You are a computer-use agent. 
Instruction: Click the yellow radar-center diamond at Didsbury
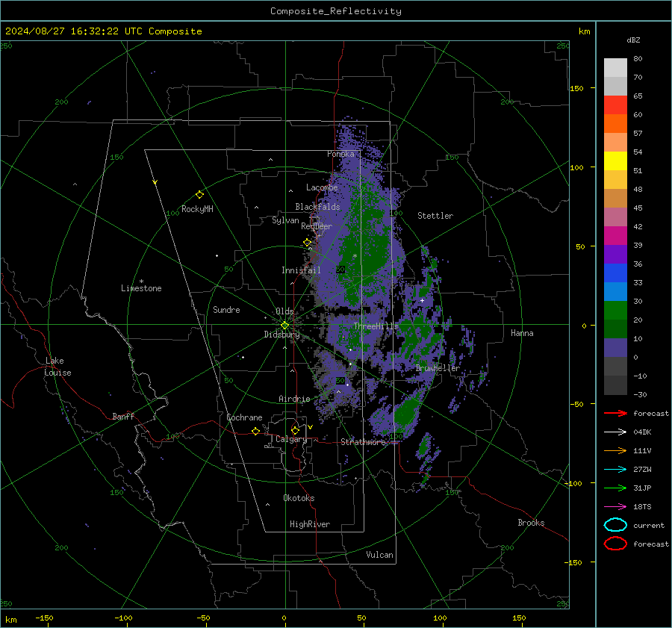tap(284, 325)
